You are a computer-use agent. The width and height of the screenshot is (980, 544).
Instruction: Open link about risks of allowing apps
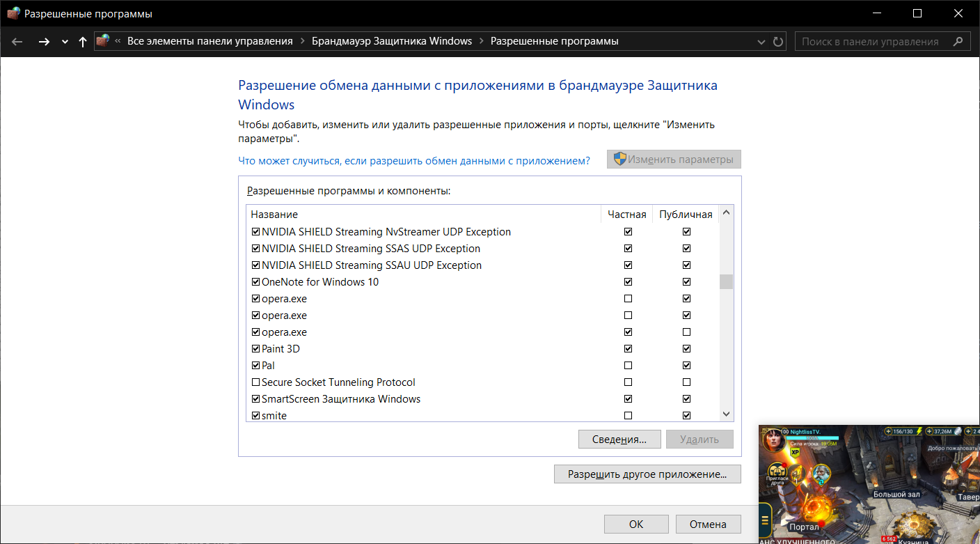coord(413,160)
